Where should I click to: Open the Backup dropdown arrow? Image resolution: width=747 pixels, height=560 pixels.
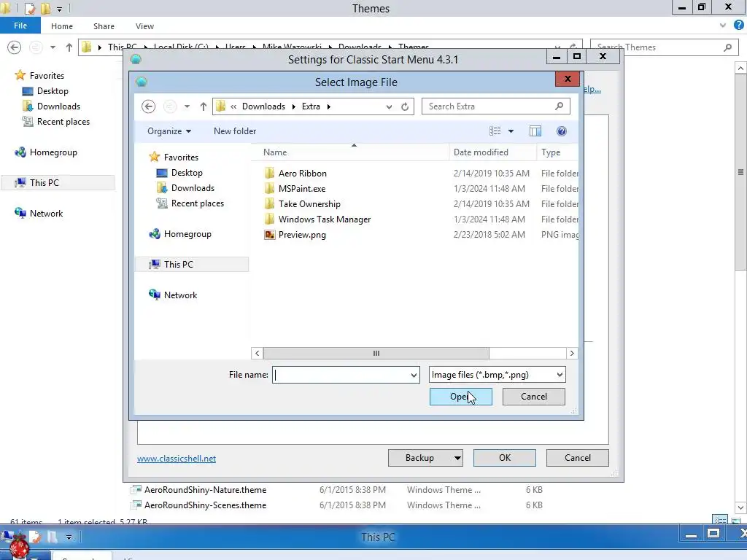tap(457, 458)
